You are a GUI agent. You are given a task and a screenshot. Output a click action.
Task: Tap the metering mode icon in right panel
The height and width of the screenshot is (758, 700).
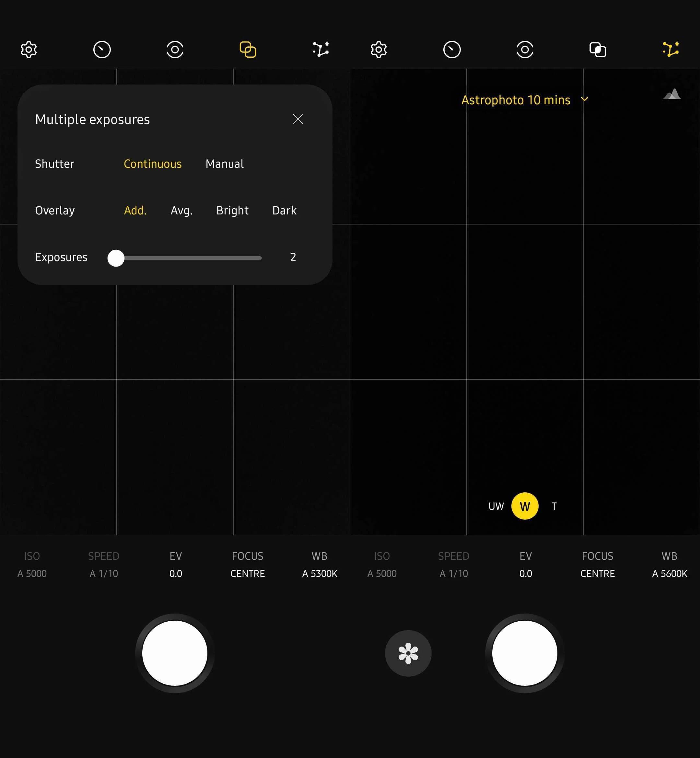(x=525, y=50)
